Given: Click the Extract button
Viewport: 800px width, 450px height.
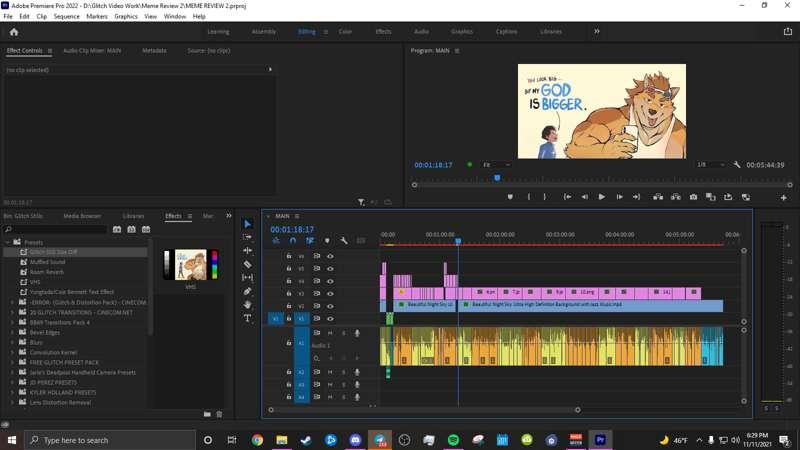Looking at the screenshot, I should pyautogui.click(x=676, y=197).
